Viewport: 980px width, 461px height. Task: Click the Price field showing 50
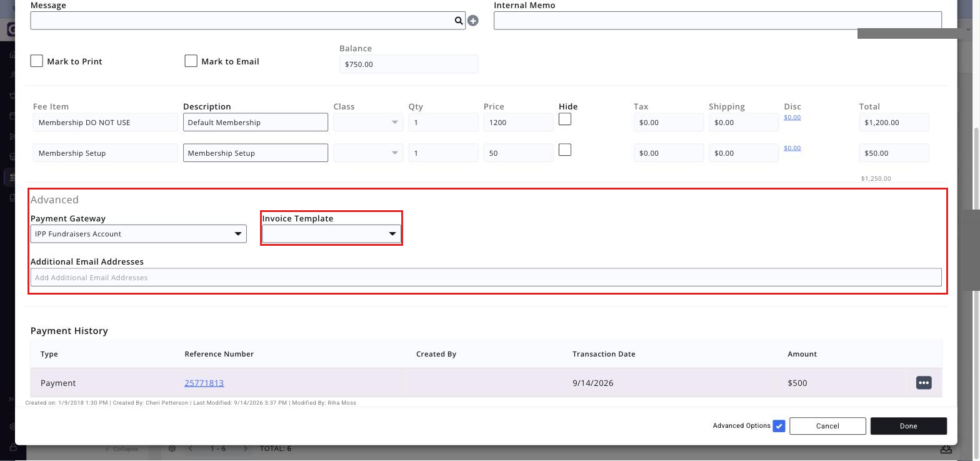(518, 153)
